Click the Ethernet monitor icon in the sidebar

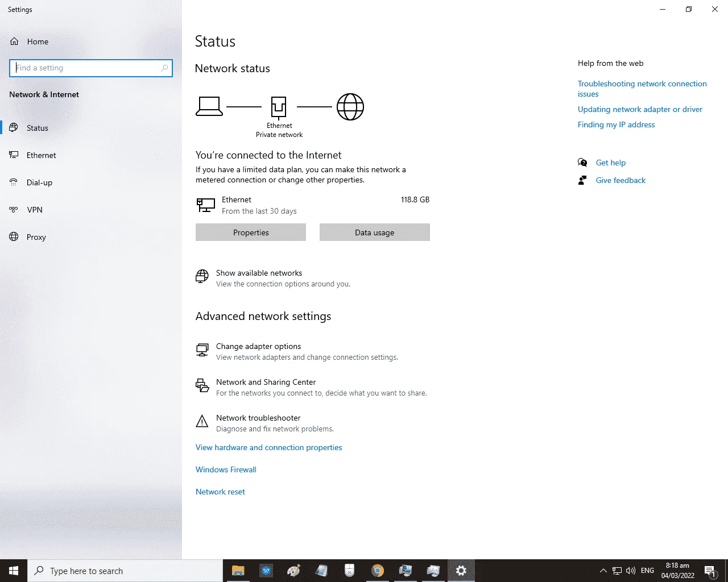(14, 155)
